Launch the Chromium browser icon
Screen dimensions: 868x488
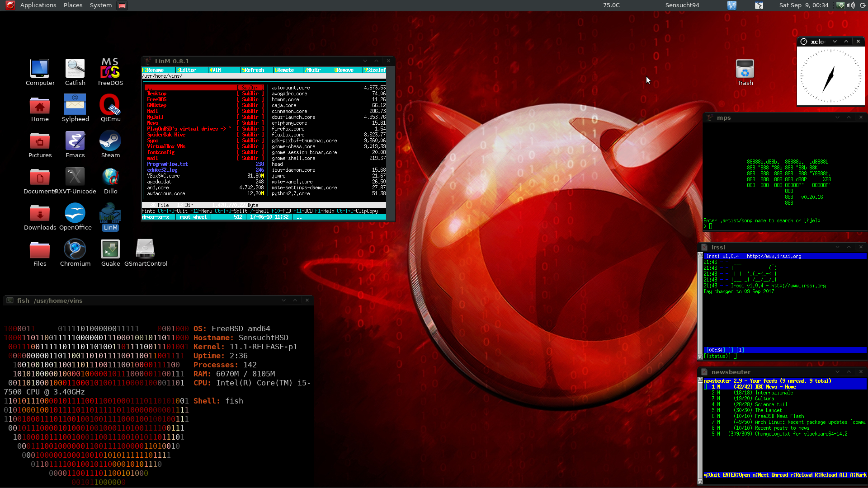coord(75,250)
